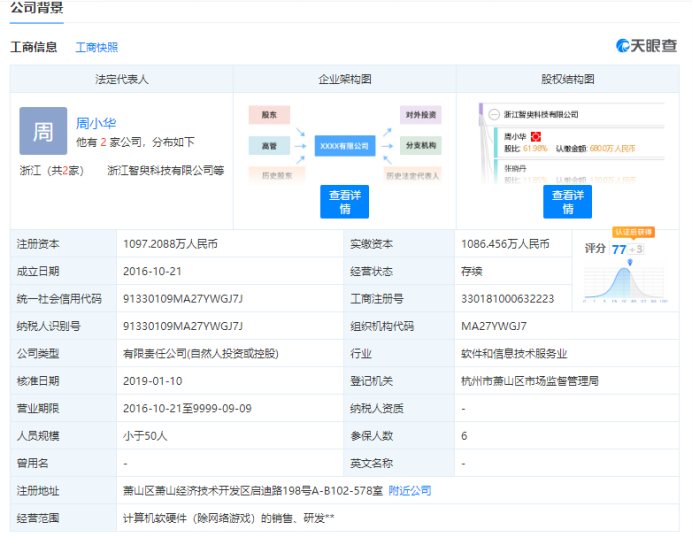Click the score distribution chart marker

pyautogui.click(x=629, y=268)
